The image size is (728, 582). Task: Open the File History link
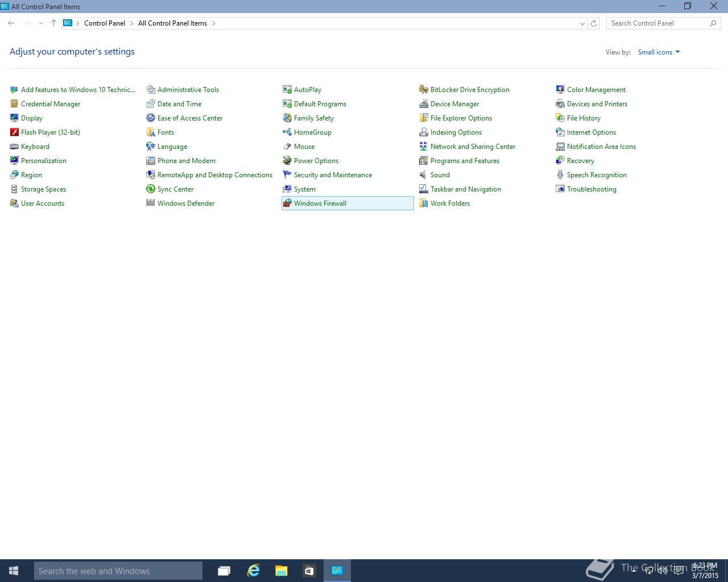pos(584,118)
